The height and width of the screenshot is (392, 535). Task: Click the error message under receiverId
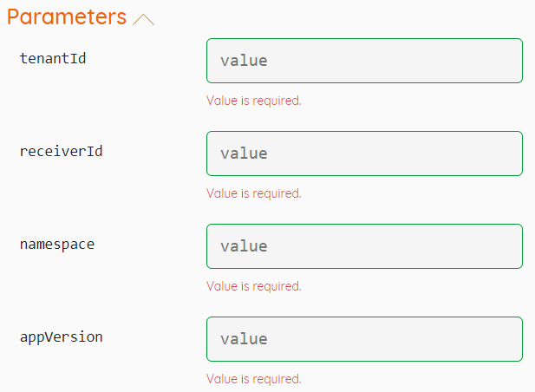pos(253,193)
